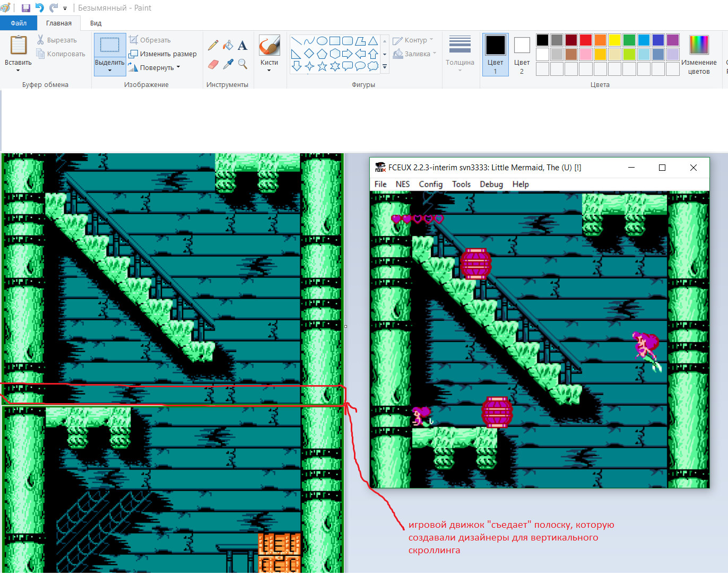Pick the red color swatch
Image resolution: width=728 pixels, height=575 pixels.
(586, 40)
